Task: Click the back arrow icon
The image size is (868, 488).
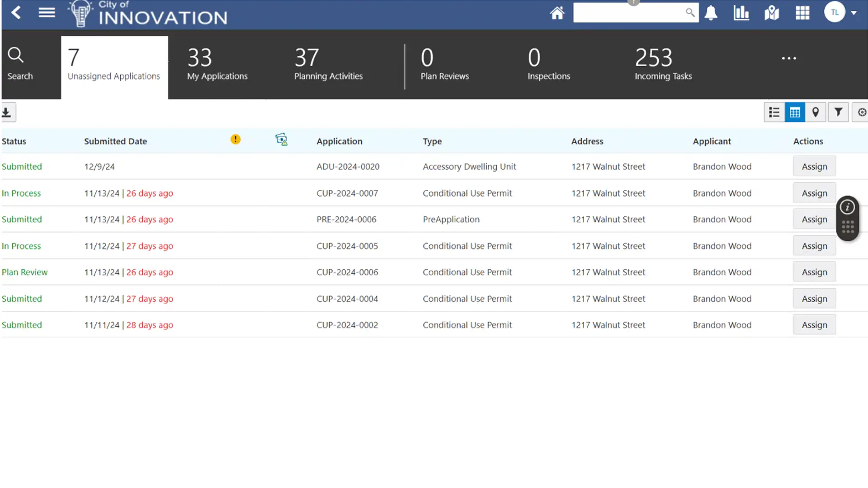Action: tap(16, 13)
